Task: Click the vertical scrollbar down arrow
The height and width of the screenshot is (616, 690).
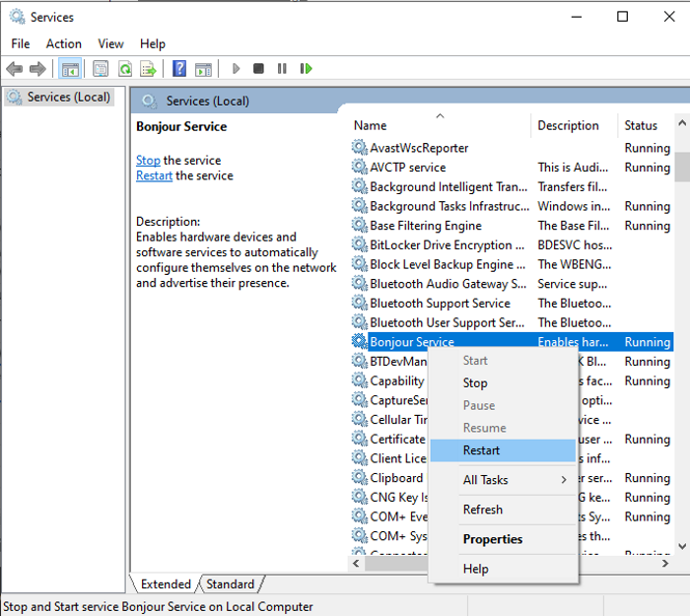Action: pos(681,545)
